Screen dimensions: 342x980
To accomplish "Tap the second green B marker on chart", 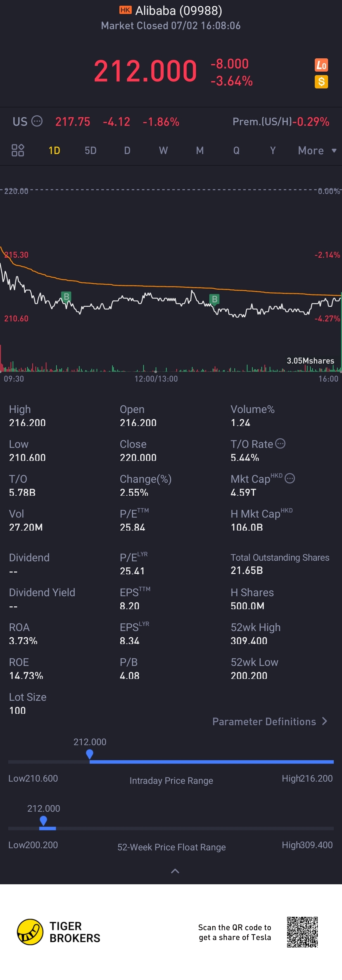I will click(x=214, y=299).
